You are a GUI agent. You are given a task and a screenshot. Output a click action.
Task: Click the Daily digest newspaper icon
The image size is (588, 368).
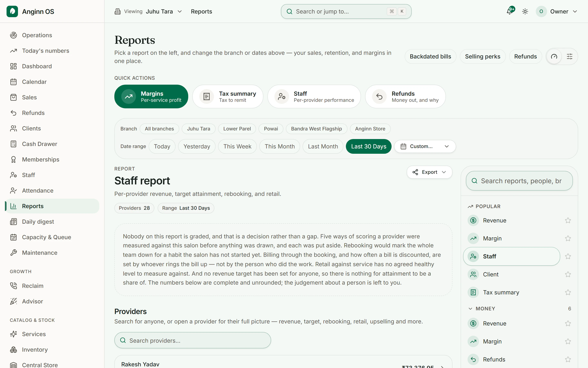[14, 222]
